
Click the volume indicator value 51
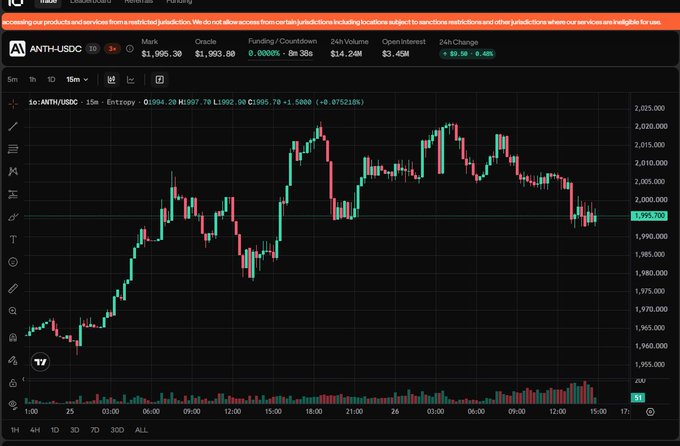tap(638, 397)
